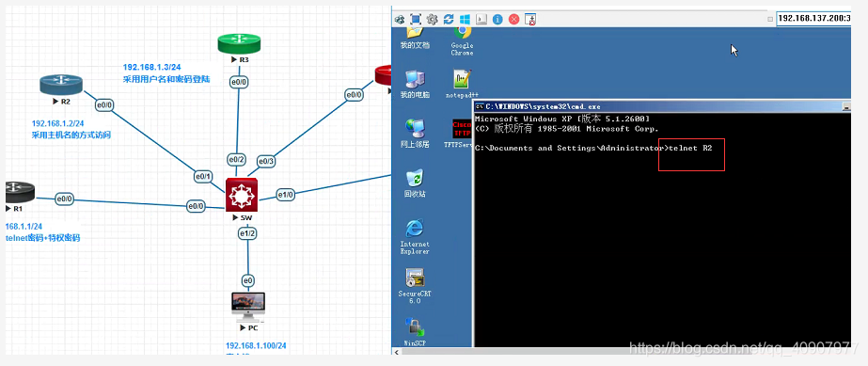Click the command-prompt icon in the VNC toolbar

(x=481, y=20)
